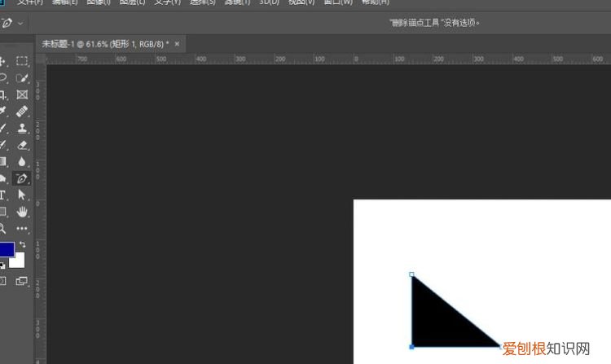
Task: Expand the tool preset picker arrow
Action: [20, 24]
